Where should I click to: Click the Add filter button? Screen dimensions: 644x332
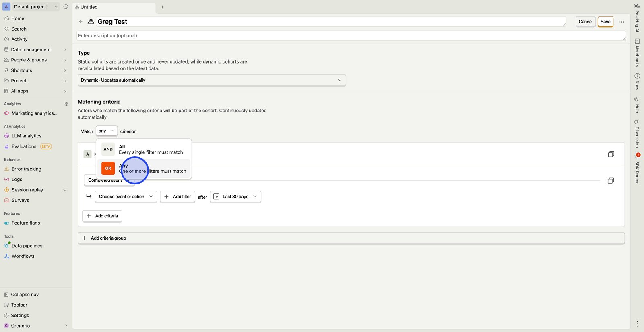[178, 197]
